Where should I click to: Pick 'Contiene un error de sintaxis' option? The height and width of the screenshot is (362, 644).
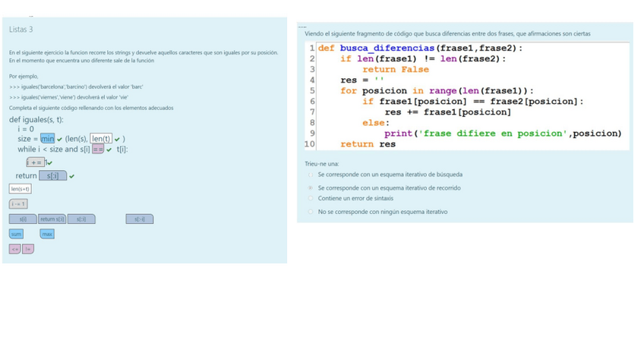coord(311,199)
